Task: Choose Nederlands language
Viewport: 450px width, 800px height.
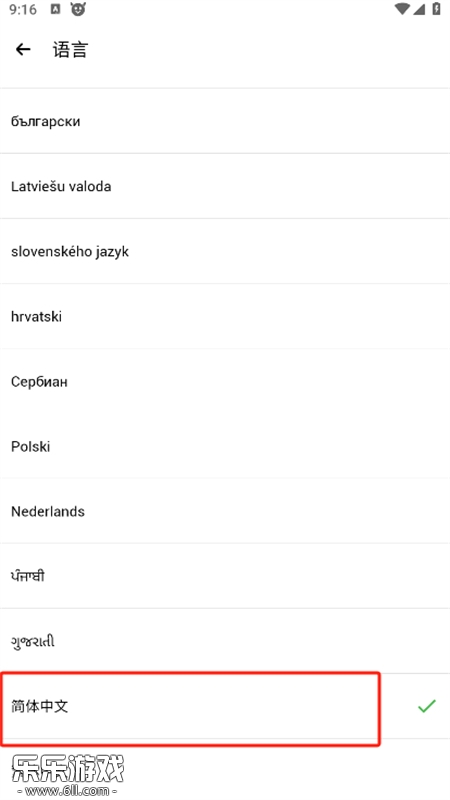Action: 225,511
